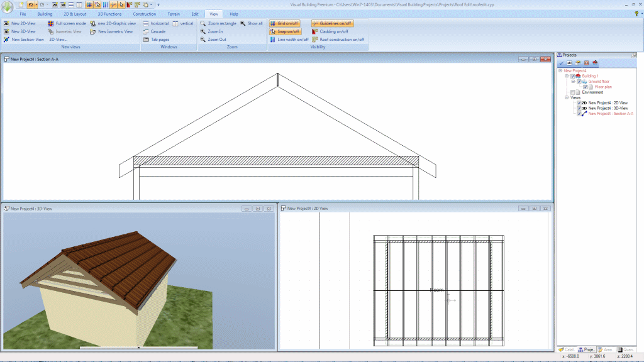This screenshot has width=644, height=362.
Task: Uncheck the Building 1 visibility checkbox
Action: click(572, 76)
